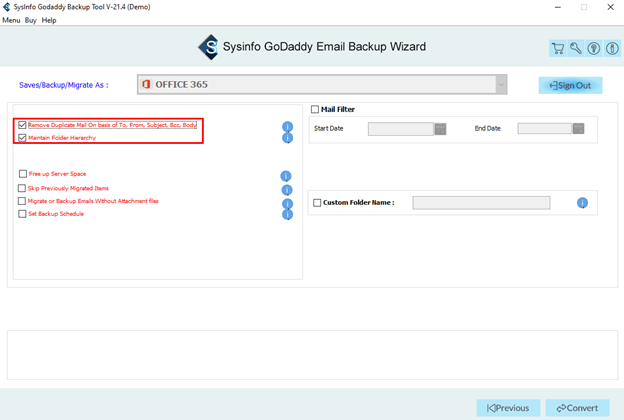Viewport: 624px width, 420px height.
Task: Uncheck Remove Duplicate Mail checkbox
Action: [x=22, y=125]
